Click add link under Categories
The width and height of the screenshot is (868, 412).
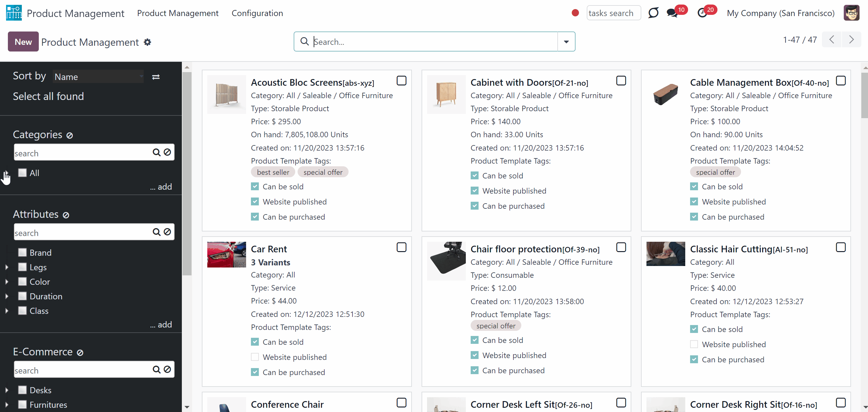(161, 187)
